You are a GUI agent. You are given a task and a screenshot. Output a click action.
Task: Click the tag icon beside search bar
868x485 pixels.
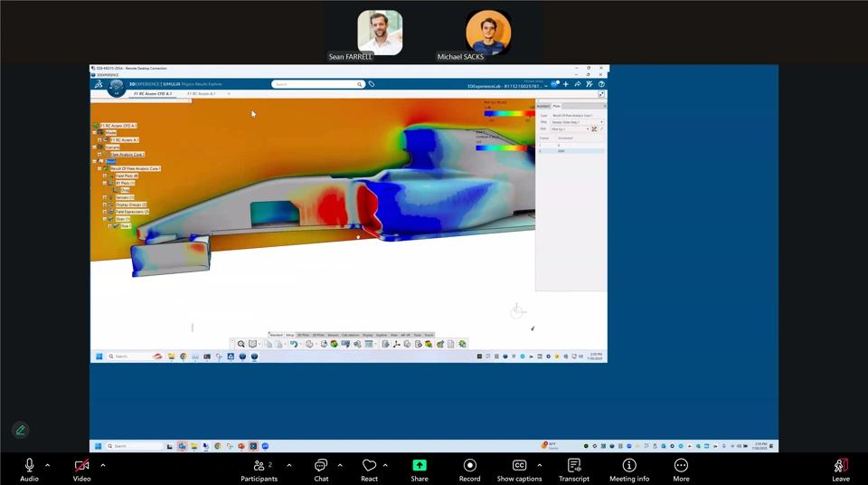click(x=372, y=84)
